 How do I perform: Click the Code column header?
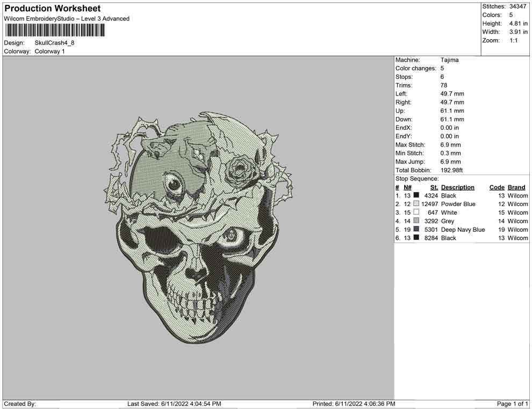point(497,187)
